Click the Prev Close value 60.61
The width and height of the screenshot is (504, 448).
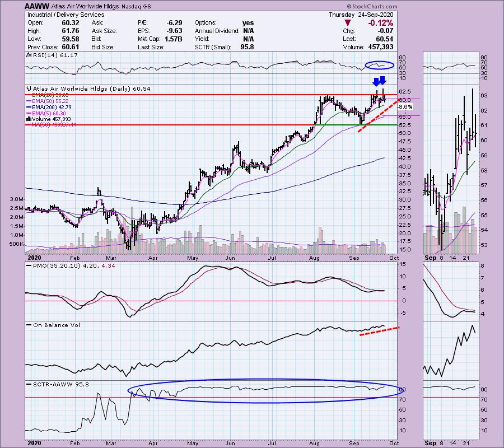coord(71,47)
